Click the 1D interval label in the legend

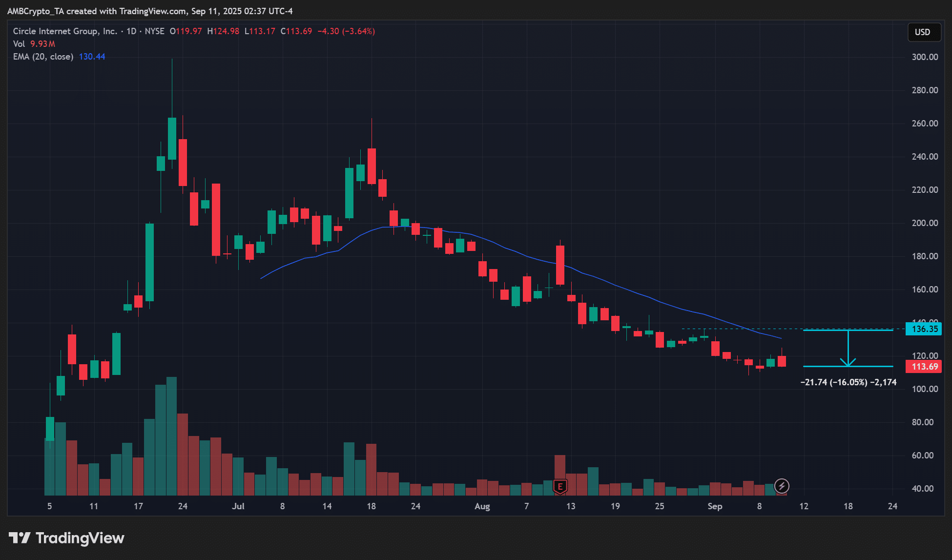pyautogui.click(x=131, y=31)
